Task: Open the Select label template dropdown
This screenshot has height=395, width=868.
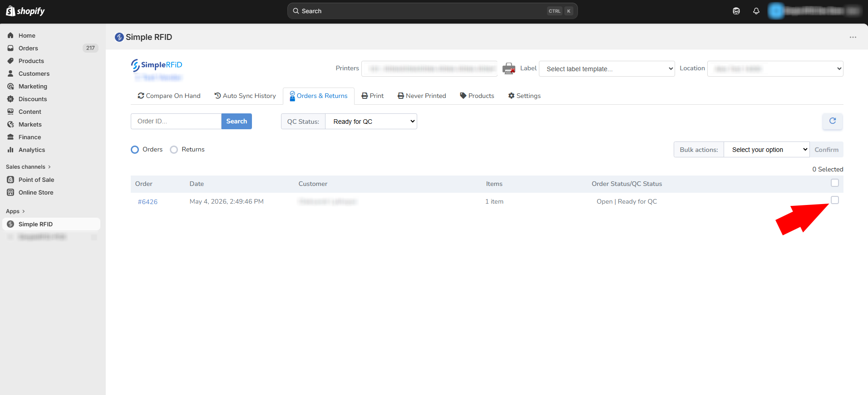Action: (x=607, y=68)
